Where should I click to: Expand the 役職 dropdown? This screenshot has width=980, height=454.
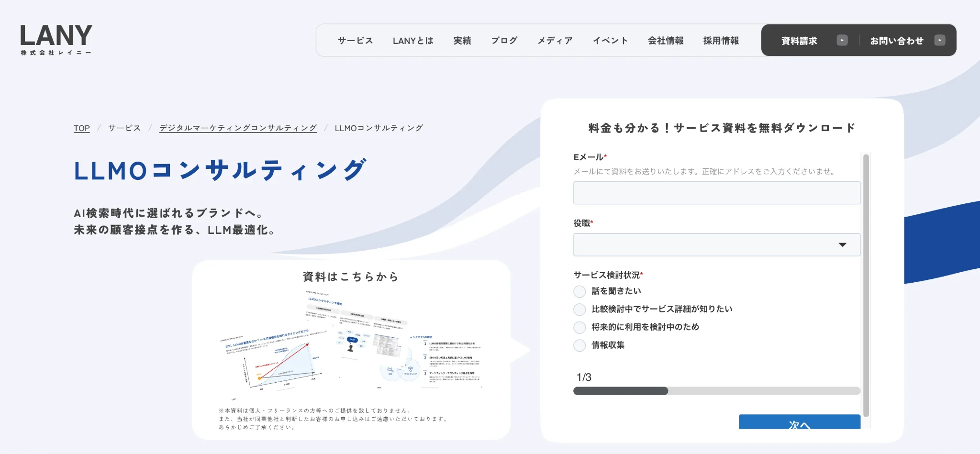point(717,244)
